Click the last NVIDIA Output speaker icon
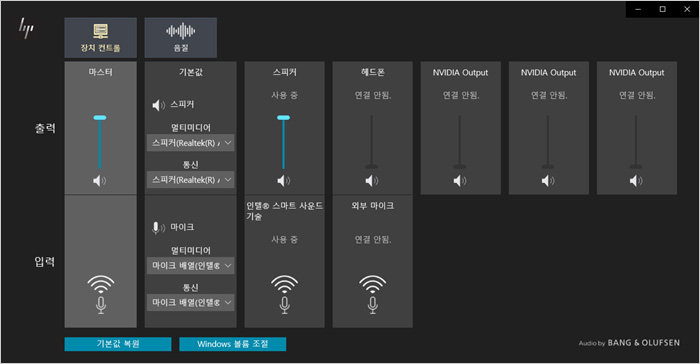Screen dimensions: 700x364 636,180
